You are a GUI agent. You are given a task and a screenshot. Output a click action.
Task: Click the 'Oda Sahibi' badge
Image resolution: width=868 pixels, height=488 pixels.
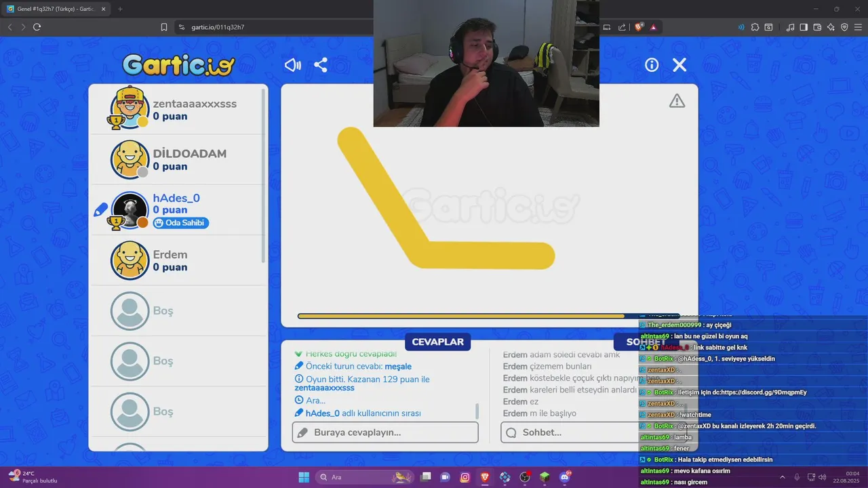(180, 222)
